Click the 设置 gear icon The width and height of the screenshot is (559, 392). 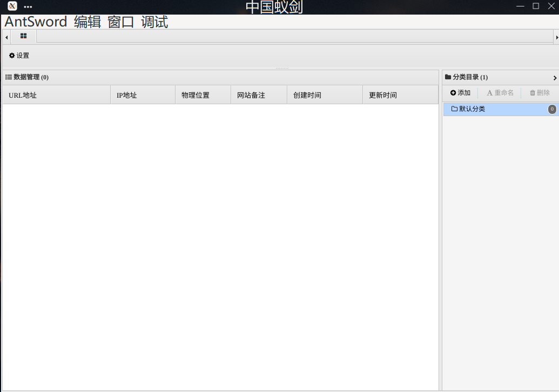(x=11, y=55)
